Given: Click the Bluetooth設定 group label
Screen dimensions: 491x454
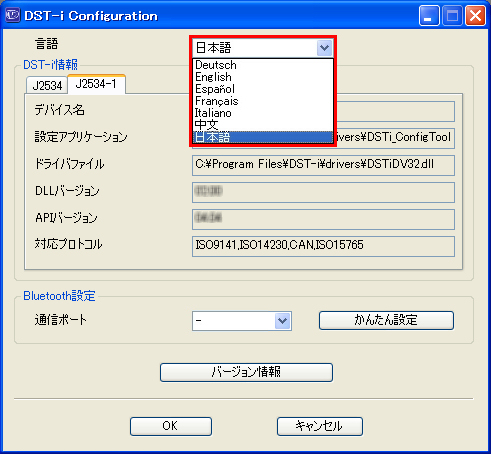Looking at the screenshot, I should (59, 296).
